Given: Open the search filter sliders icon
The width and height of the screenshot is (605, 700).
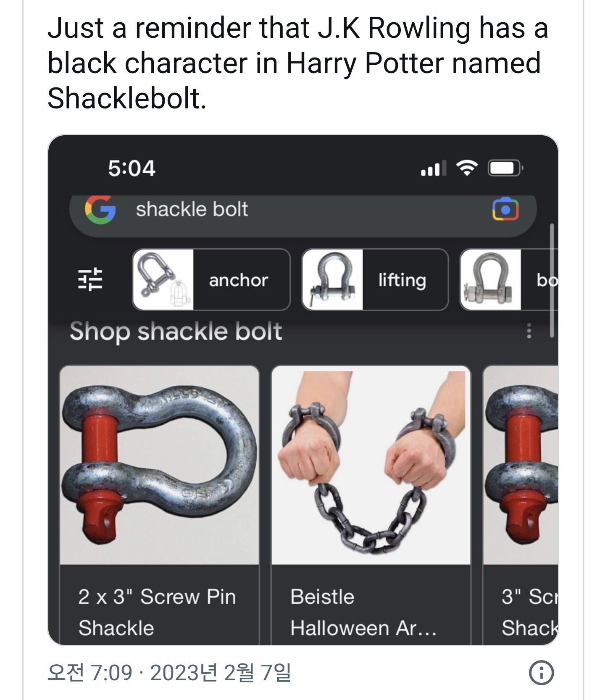Looking at the screenshot, I should point(90,279).
